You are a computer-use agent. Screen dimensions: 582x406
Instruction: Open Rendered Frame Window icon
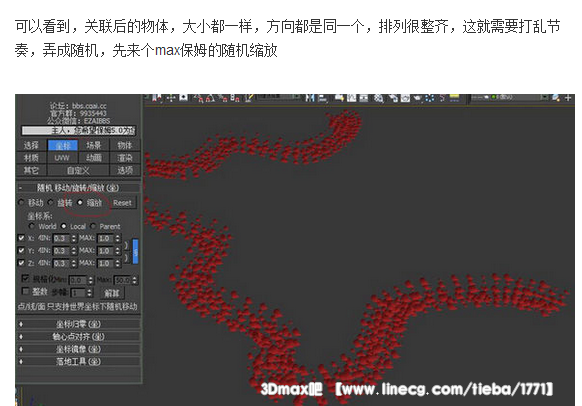click(405, 98)
